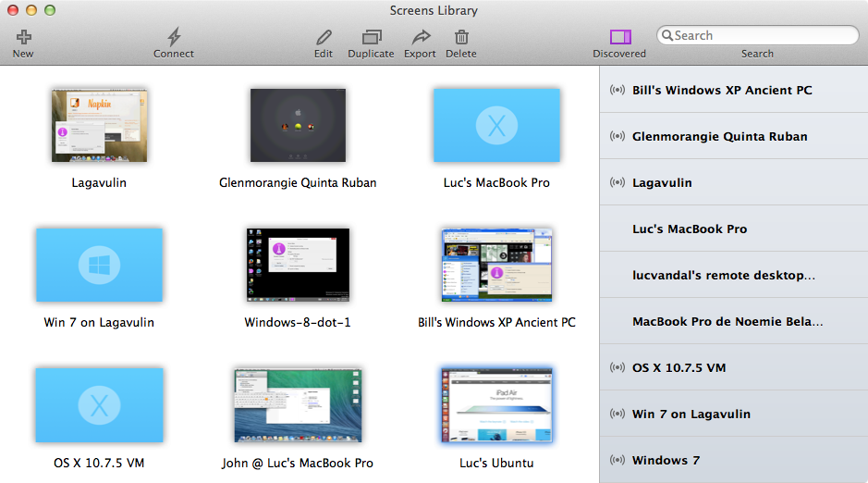Select the Windows-8-dot-1 thumbnail
The width and height of the screenshot is (868, 483).
coord(298,265)
